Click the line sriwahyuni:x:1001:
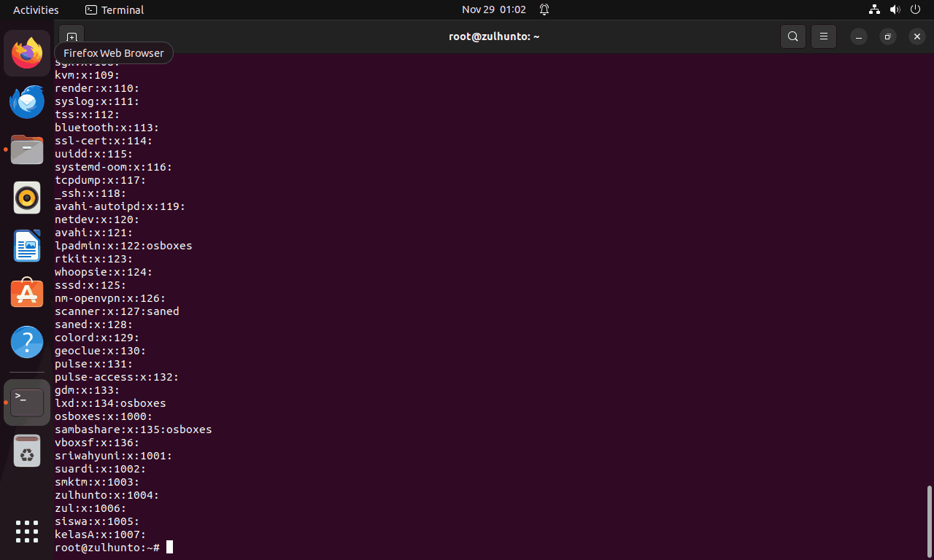This screenshot has height=560, width=934. tap(114, 456)
